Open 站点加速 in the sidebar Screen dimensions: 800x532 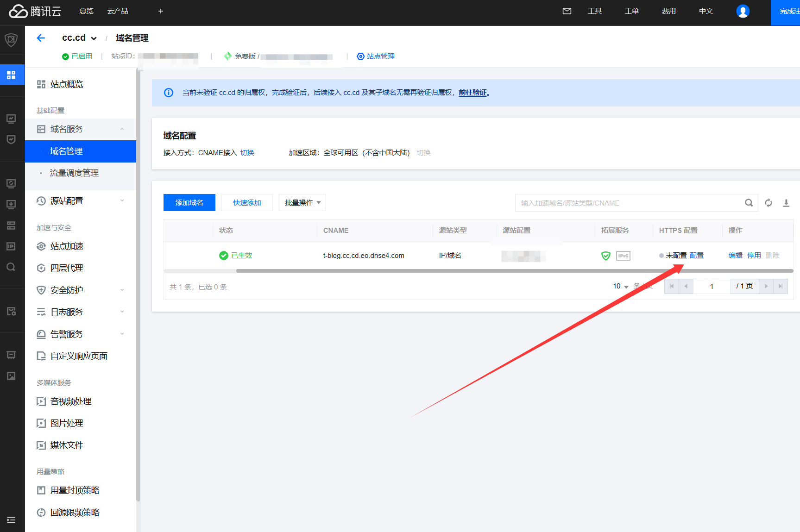coord(67,246)
